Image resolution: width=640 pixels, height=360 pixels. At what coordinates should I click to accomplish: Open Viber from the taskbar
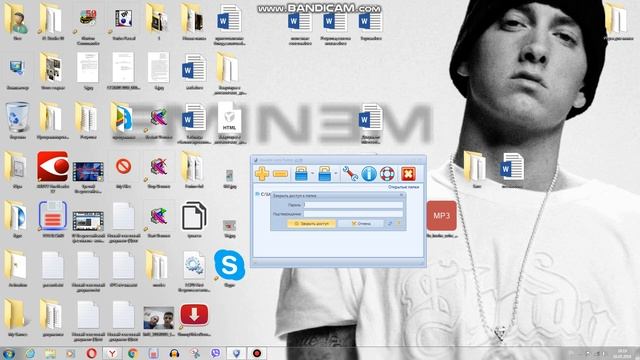pos(215,353)
